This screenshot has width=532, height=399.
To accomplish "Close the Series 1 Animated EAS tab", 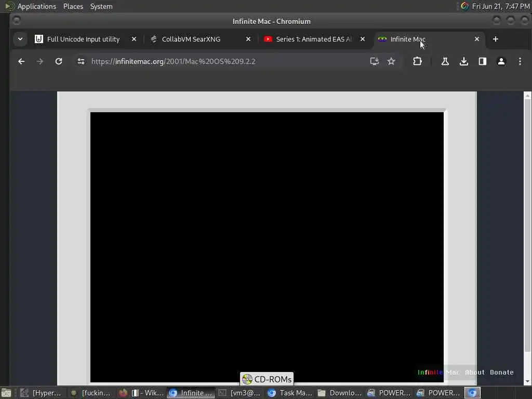I will 363,39.
